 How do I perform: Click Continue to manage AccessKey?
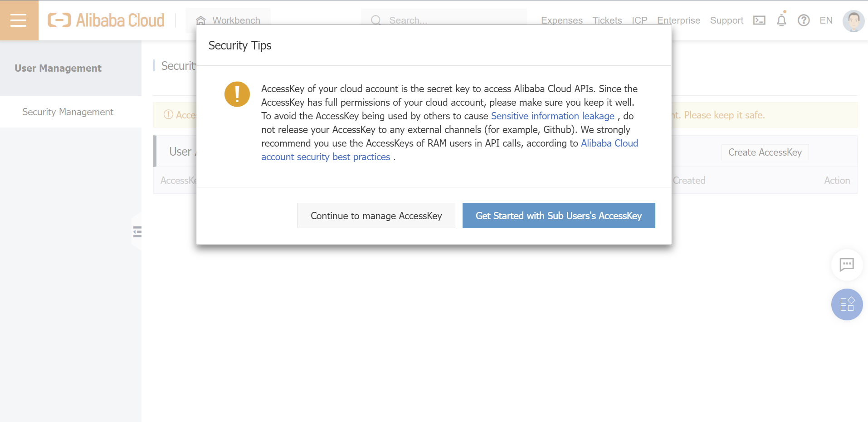[x=376, y=216]
